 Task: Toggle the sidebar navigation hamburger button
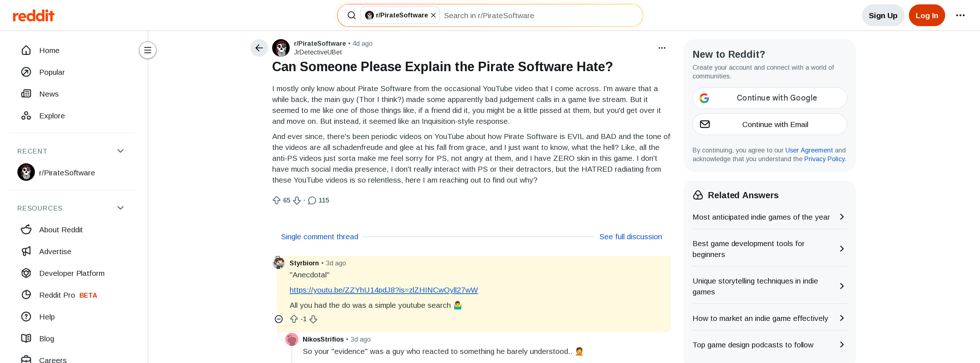coord(148,50)
